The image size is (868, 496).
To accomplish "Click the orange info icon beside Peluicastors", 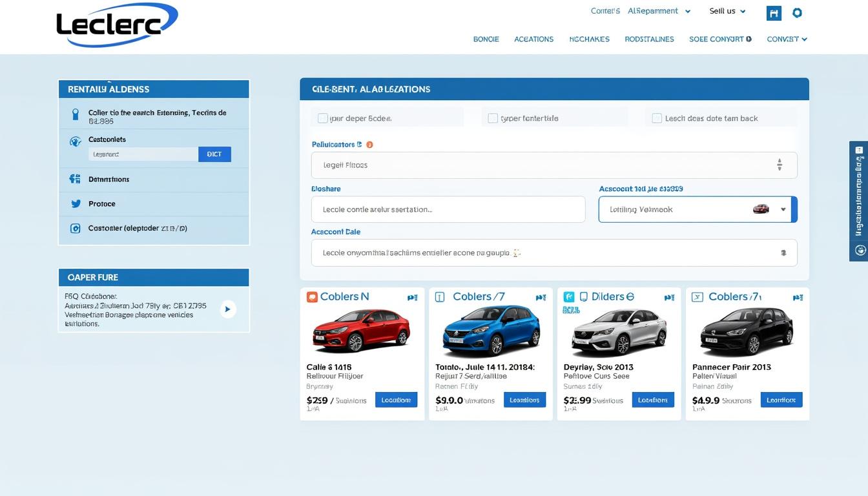I will (369, 145).
